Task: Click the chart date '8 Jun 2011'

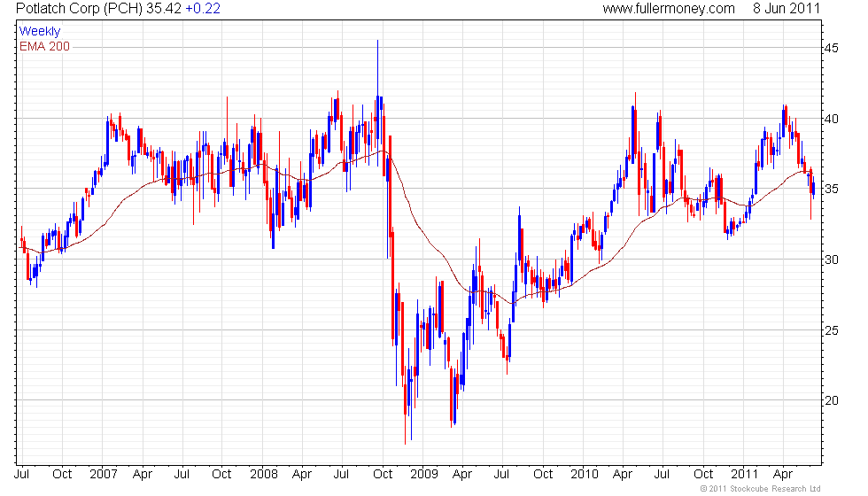Action: pos(787,9)
